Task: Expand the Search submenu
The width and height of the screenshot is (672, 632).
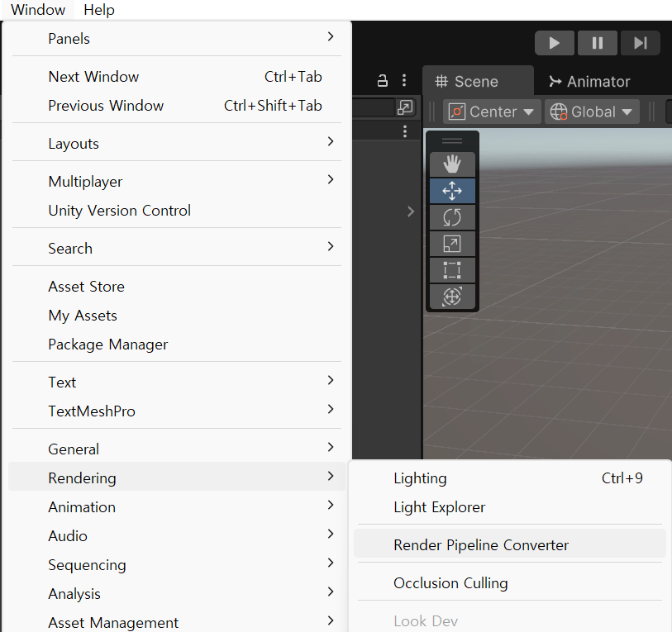Action: (x=177, y=248)
